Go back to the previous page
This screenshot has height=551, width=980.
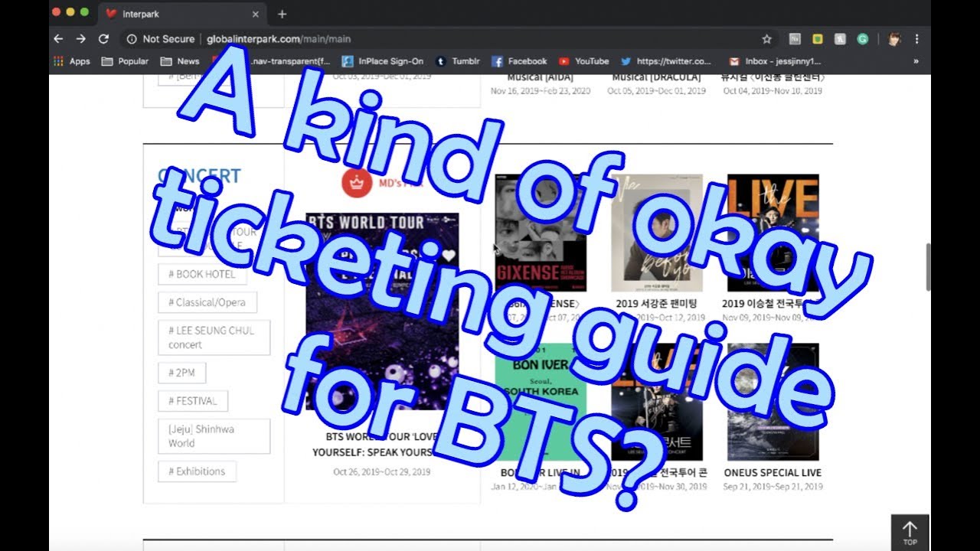click(58, 38)
